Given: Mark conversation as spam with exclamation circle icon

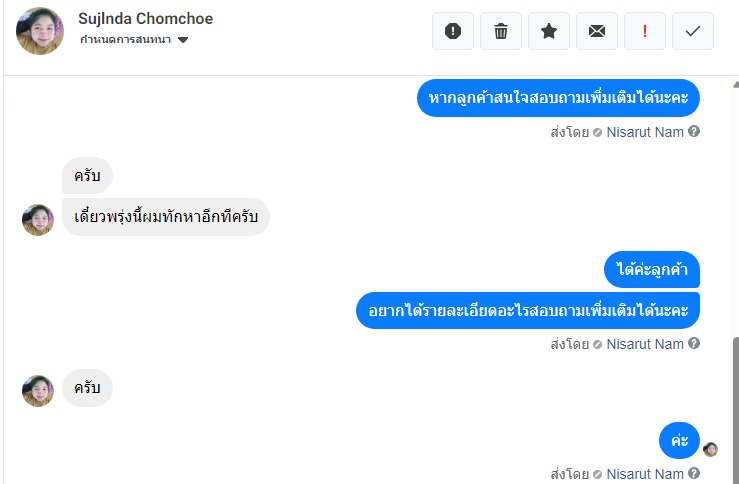Looking at the screenshot, I should pyautogui.click(x=452, y=31).
